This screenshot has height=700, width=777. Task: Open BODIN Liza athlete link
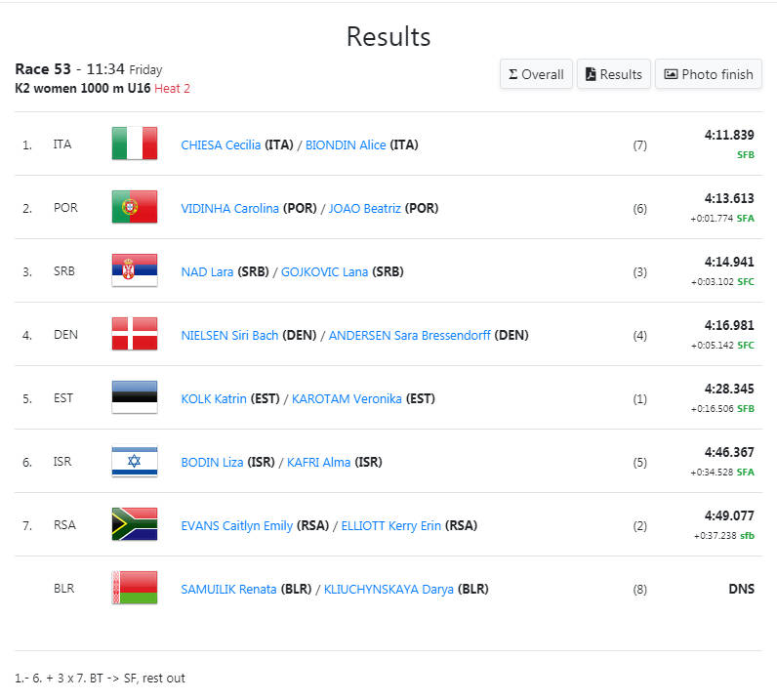(212, 463)
